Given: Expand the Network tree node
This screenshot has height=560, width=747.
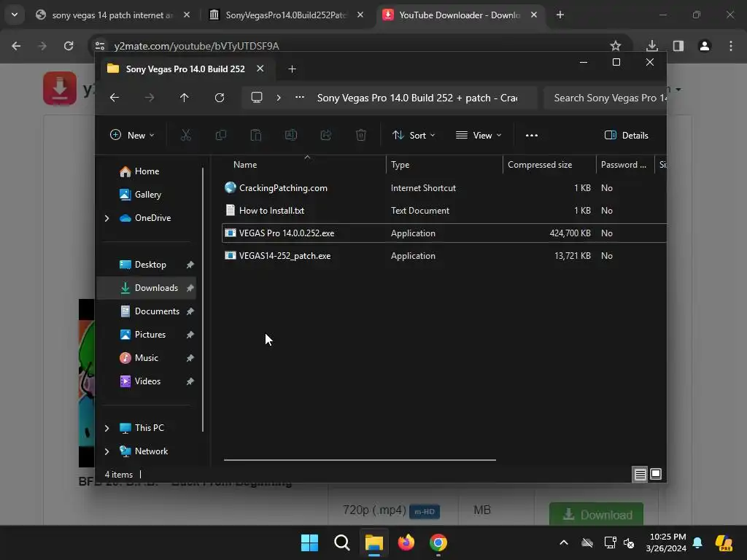Looking at the screenshot, I should pyautogui.click(x=107, y=451).
